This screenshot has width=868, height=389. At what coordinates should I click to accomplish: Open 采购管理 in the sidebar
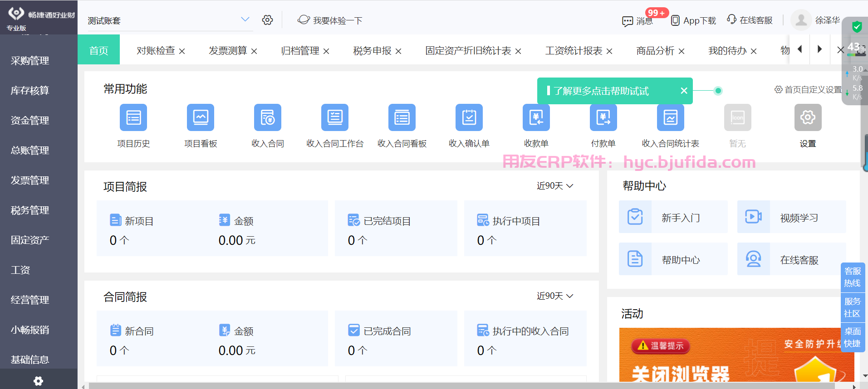(x=30, y=60)
